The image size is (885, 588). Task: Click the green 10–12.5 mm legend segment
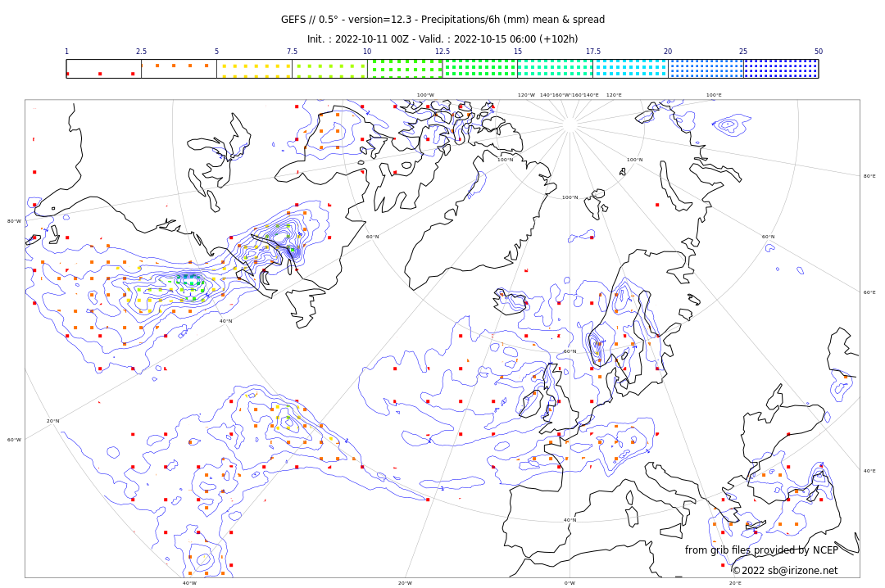405,69
